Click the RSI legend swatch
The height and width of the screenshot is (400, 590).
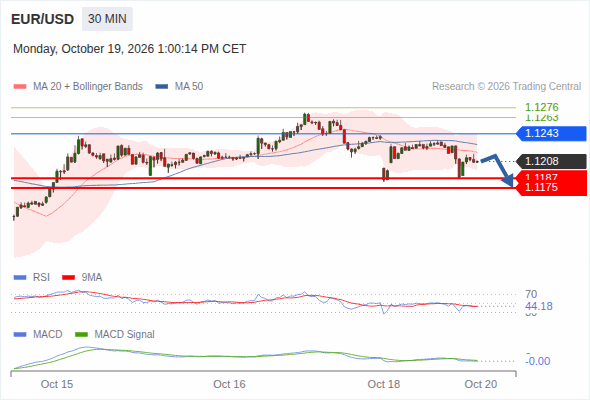click(x=20, y=278)
